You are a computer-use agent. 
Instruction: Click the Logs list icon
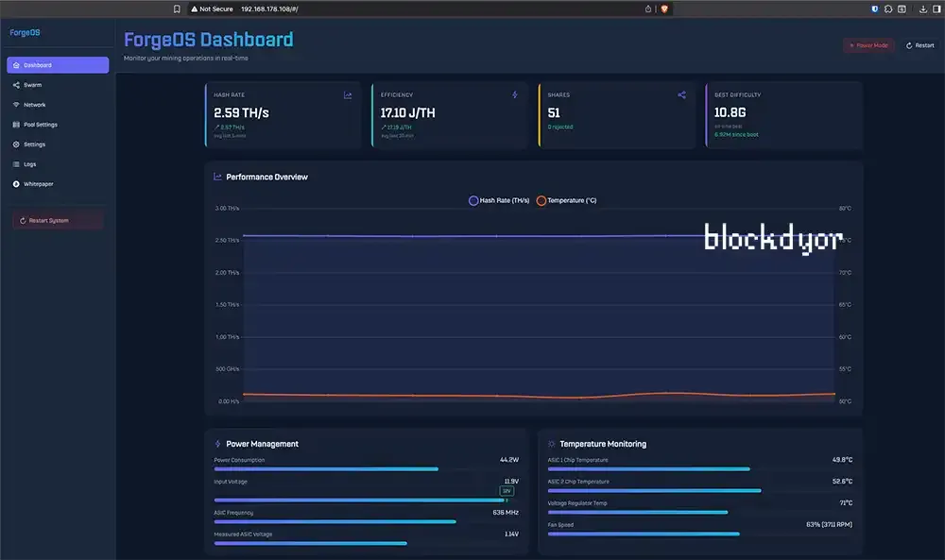pos(16,164)
